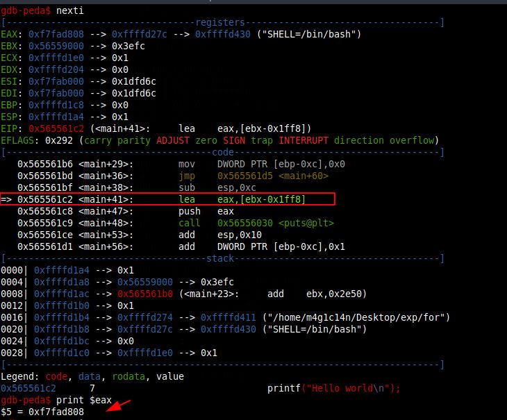The image size is (507, 420).
Task: Click 0xffffd274 pointer in stack row 0016
Action: pyautogui.click(x=145, y=317)
